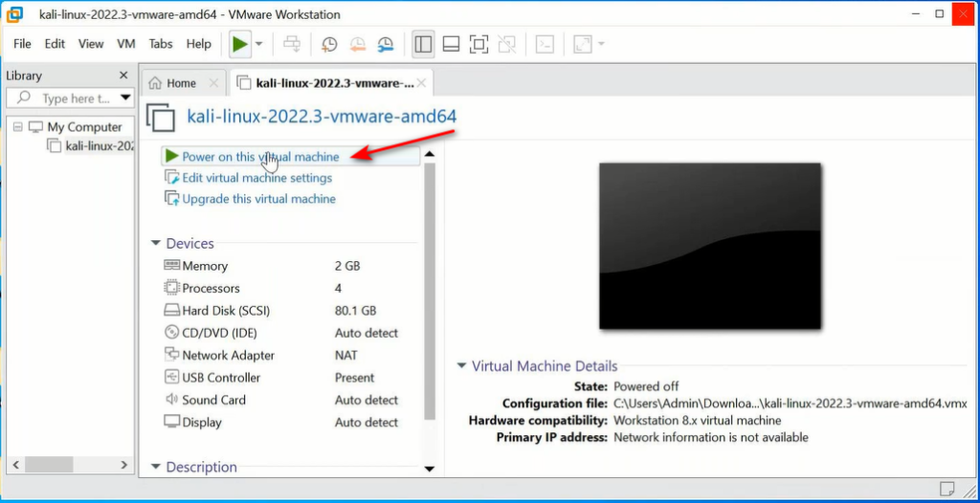The image size is (980, 503).
Task: Click the 2 GB memory value
Action: tap(347, 266)
